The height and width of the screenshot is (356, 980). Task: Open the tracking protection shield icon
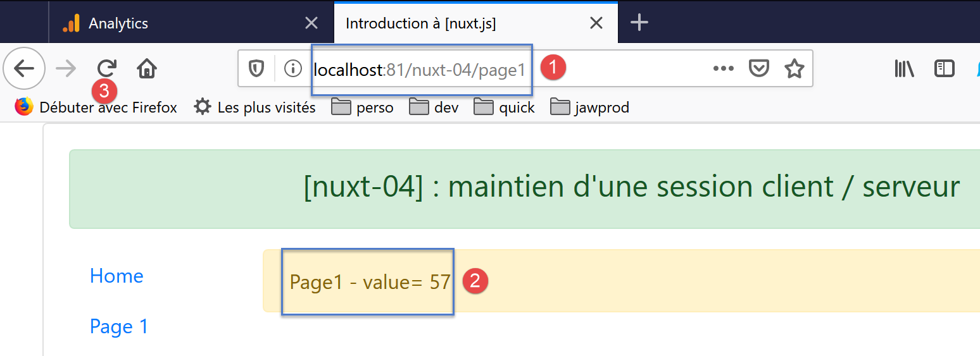point(256,68)
